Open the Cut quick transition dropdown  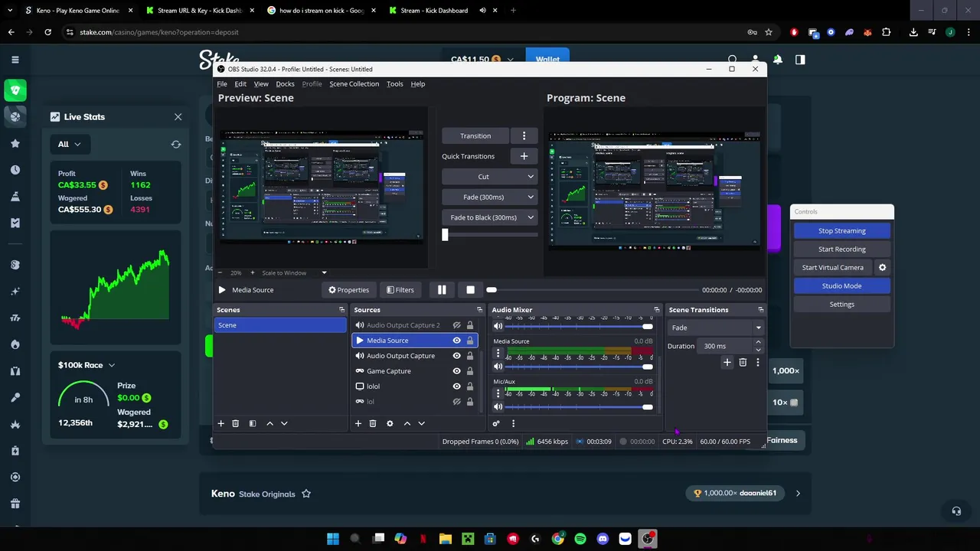pos(489,177)
